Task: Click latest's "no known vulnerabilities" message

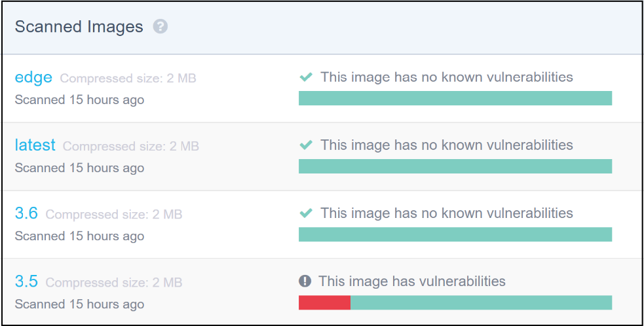Action: click(446, 145)
